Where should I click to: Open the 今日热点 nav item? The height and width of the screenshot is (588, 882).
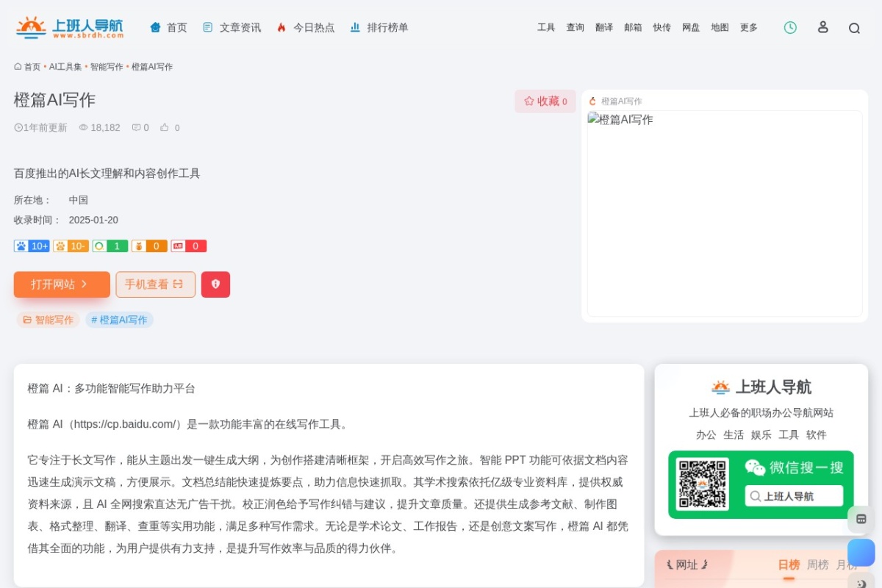point(306,27)
